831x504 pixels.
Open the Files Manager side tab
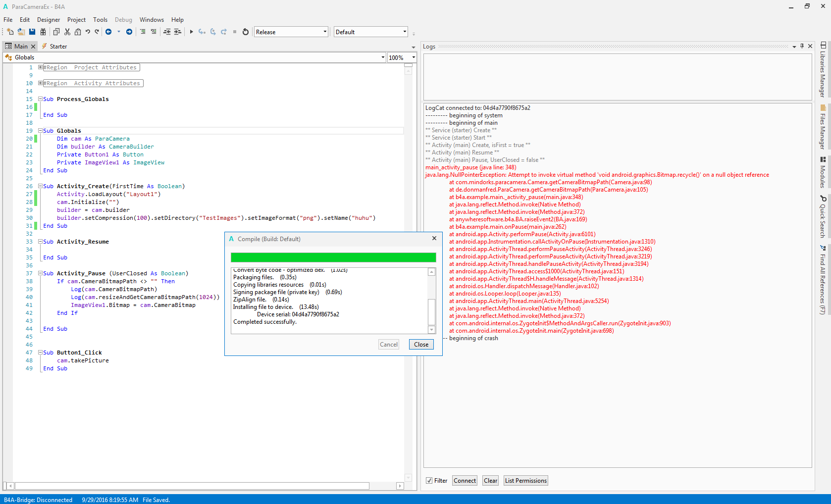click(x=823, y=127)
